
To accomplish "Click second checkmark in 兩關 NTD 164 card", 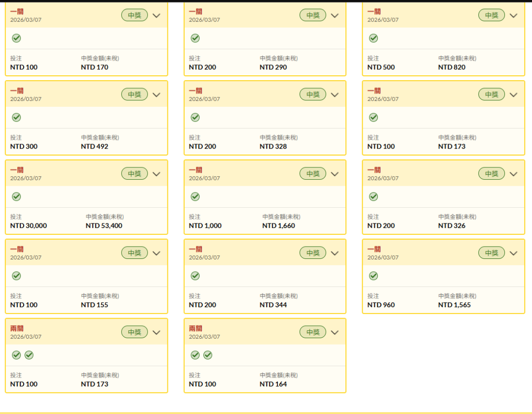I will [208, 355].
